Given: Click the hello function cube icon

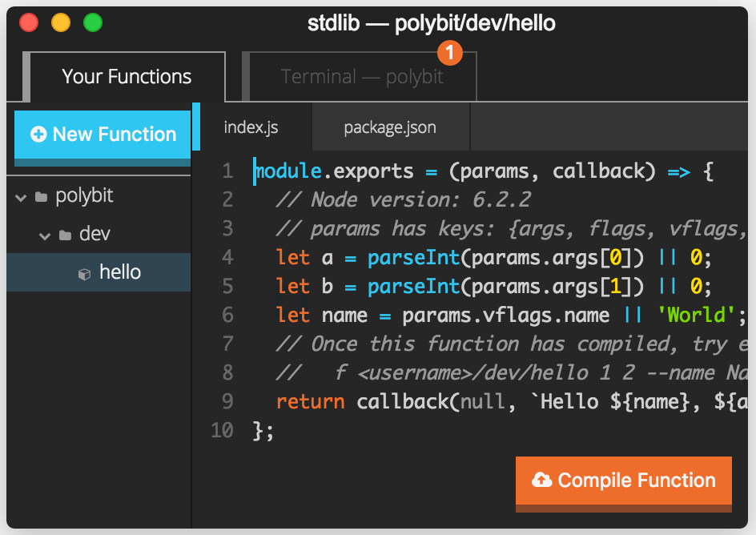Looking at the screenshot, I should 84,274.
